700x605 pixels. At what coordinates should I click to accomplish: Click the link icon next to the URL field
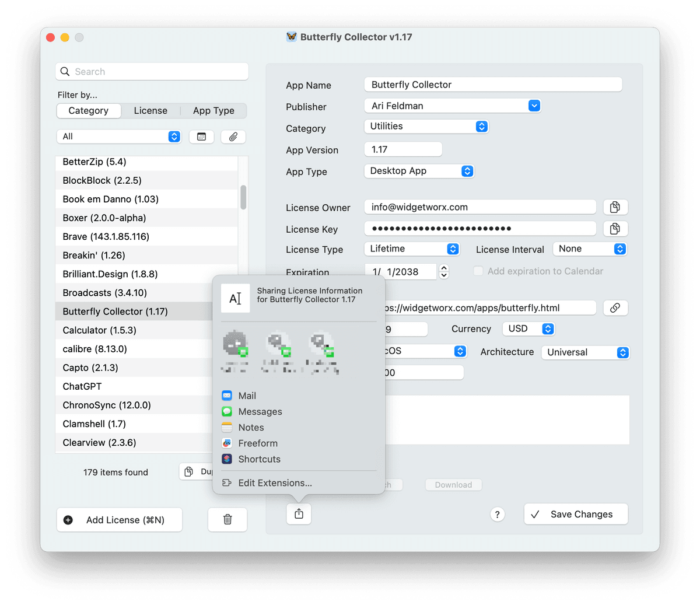coord(615,308)
